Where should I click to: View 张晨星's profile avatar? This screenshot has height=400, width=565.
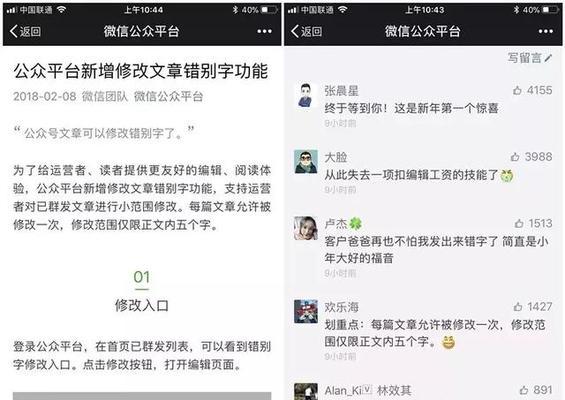pos(306,95)
